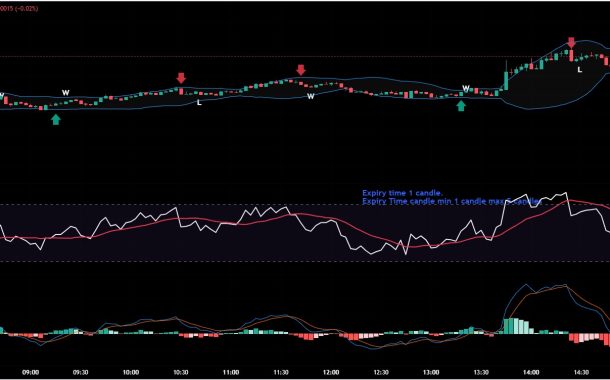Click the 'Expiry time 1 candle.' text note
610x380 pixels.
coord(402,193)
